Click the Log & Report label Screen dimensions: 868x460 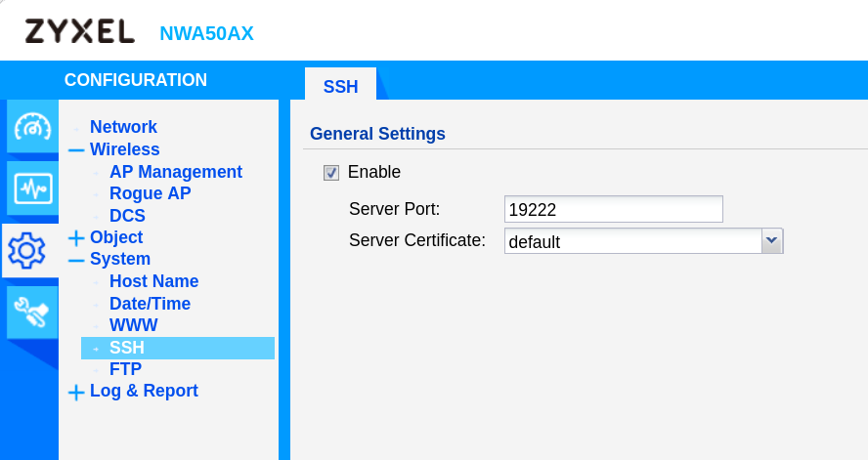point(144,391)
